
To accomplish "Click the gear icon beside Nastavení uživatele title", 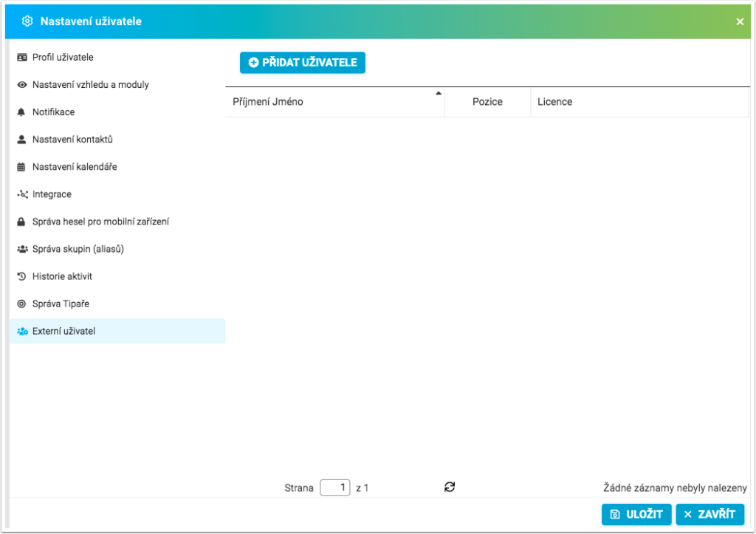I will click(27, 21).
